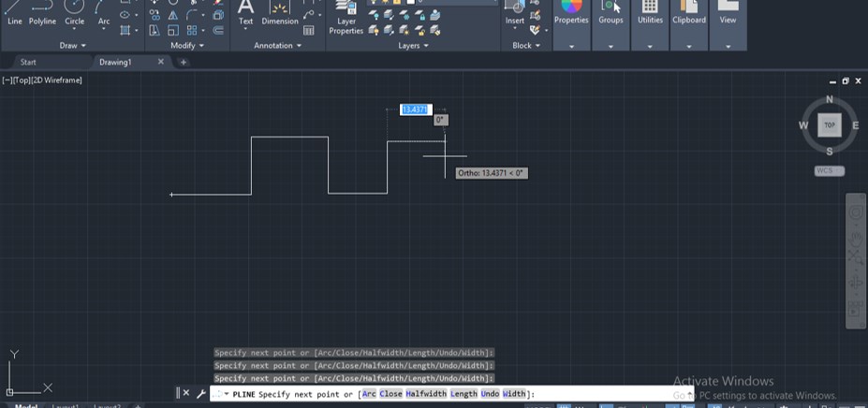Open the Utilities panel dropdown
The width and height of the screenshot is (868, 408).
tap(650, 47)
